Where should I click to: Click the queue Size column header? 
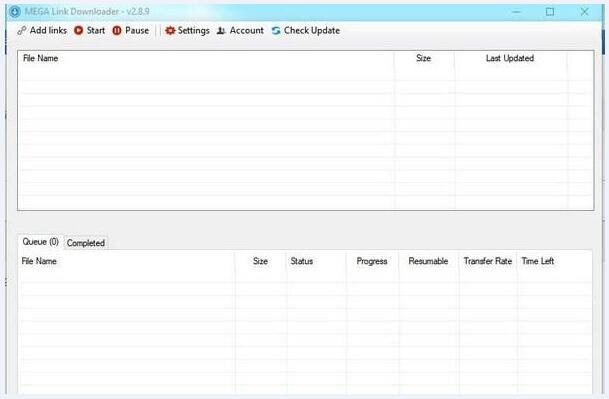coord(260,261)
